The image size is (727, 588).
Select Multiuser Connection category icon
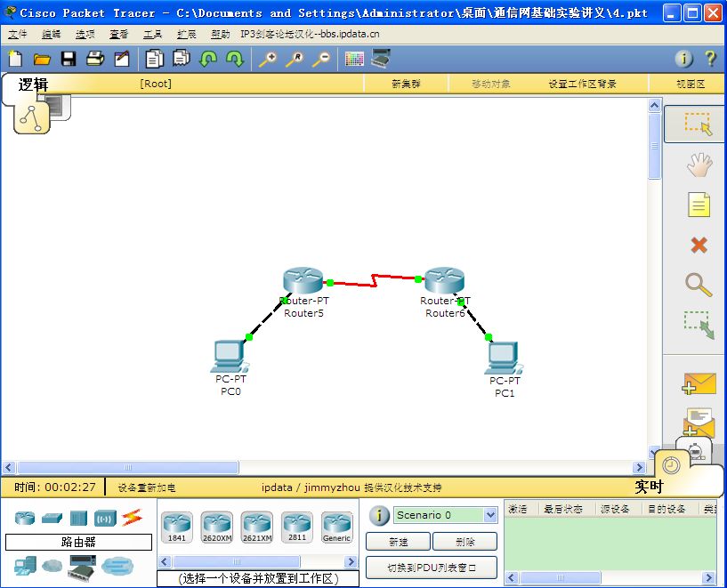click(x=117, y=566)
